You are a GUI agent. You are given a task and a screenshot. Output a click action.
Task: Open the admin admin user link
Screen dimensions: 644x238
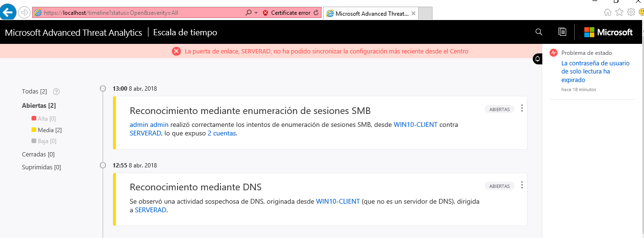tap(149, 124)
